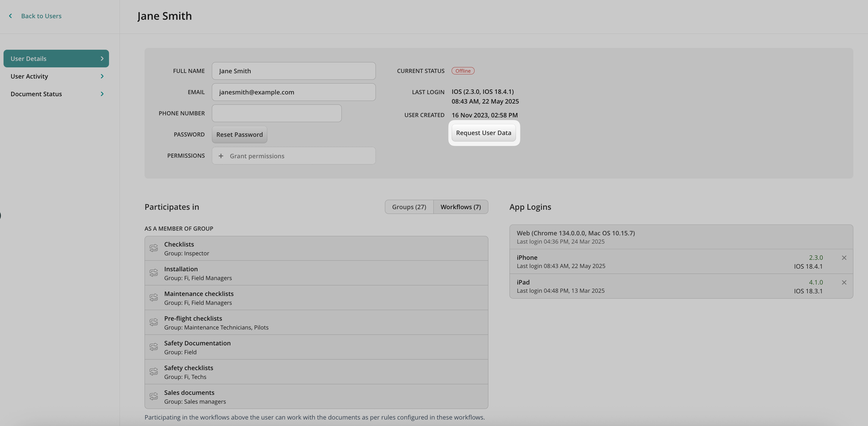Click plus icon in Grant permissions
Viewport: 868px width, 426px height.
coord(221,156)
